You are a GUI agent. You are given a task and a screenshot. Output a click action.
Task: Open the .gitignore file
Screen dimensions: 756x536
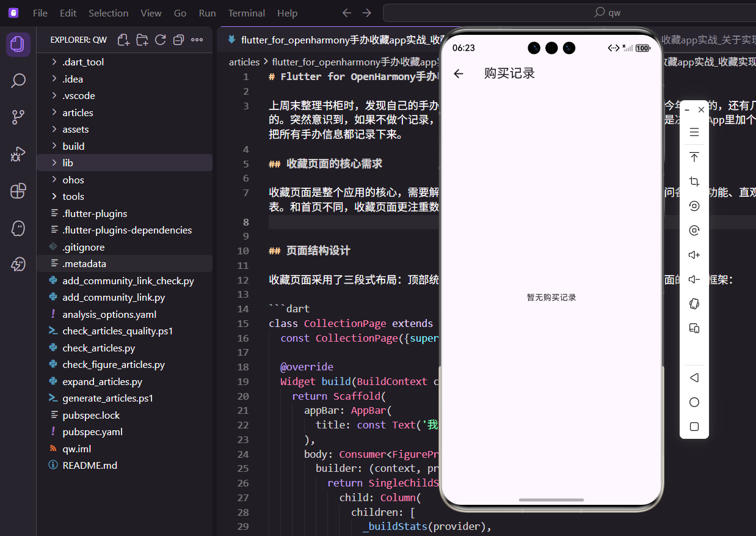(125, 247)
